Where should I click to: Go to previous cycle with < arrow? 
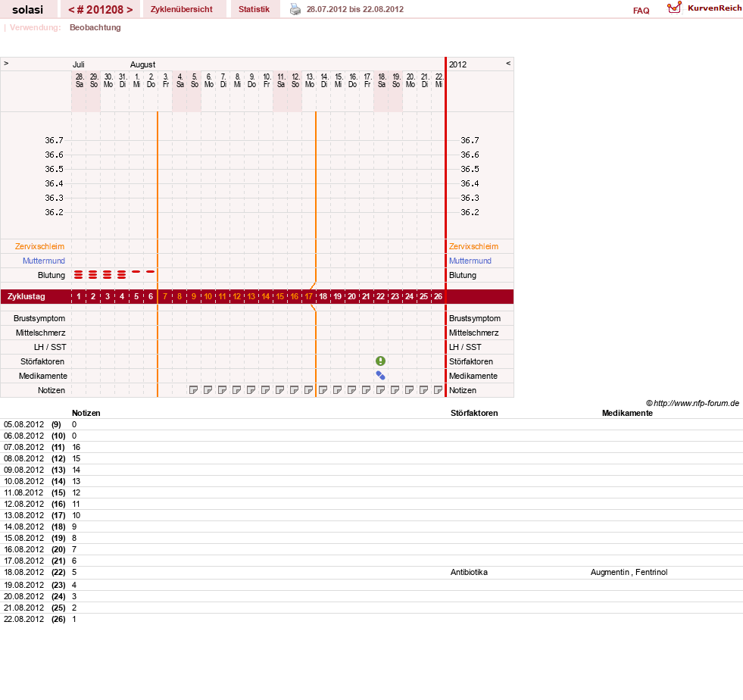[x=71, y=10]
